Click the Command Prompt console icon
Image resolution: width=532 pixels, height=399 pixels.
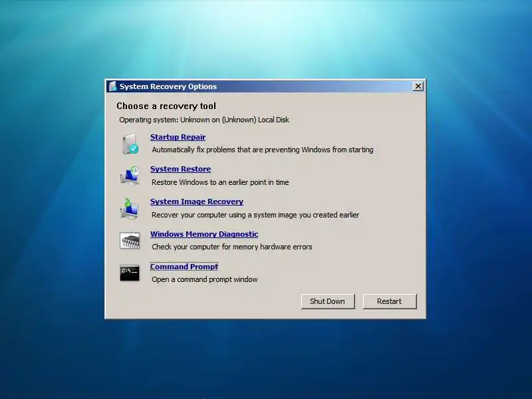(x=130, y=273)
